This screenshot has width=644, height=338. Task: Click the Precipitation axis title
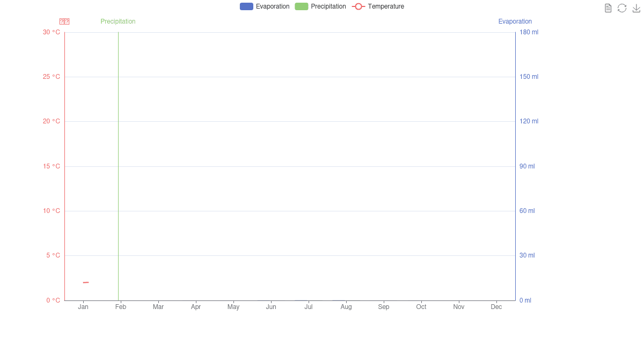tap(118, 21)
